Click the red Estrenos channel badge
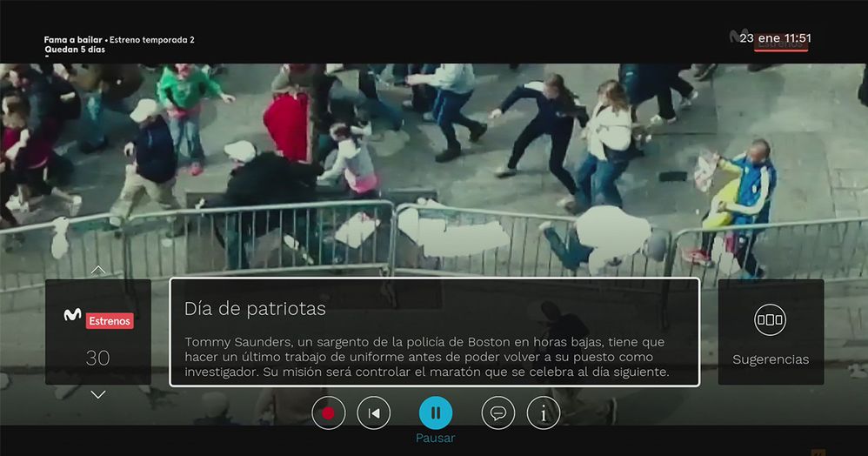Screen dimensions: 868x456 [x=110, y=321]
